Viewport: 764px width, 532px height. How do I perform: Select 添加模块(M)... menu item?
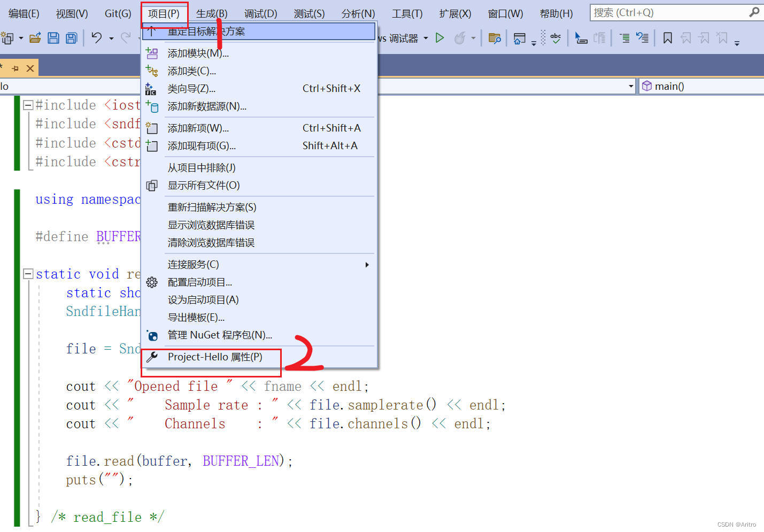click(x=259, y=53)
